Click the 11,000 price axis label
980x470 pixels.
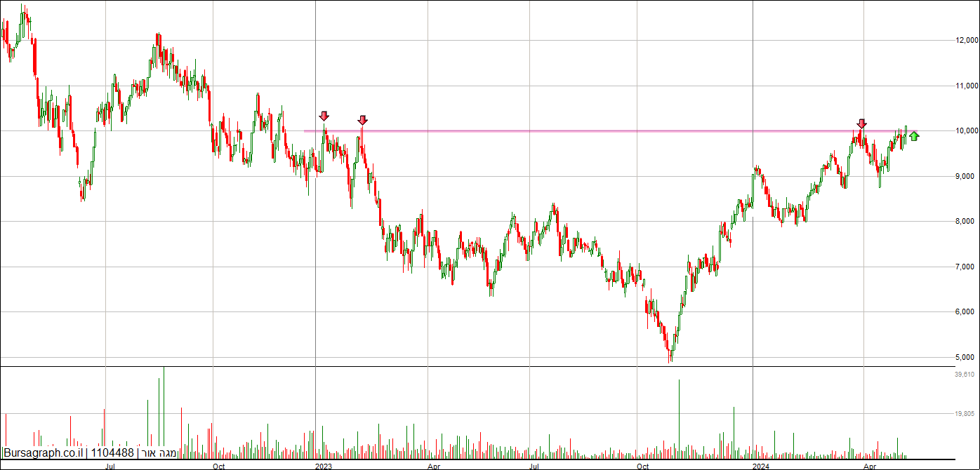pyautogui.click(x=967, y=86)
